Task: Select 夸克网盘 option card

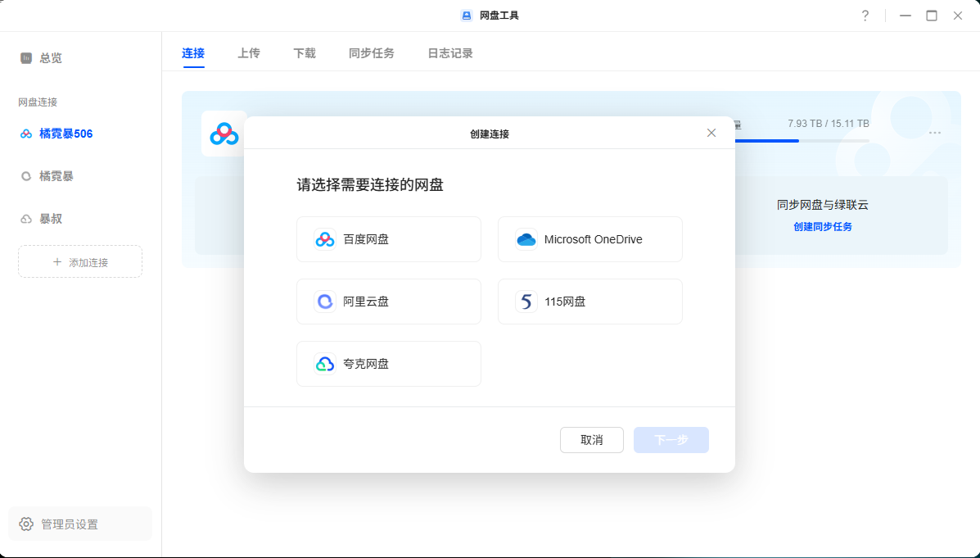Action: [389, 364]
